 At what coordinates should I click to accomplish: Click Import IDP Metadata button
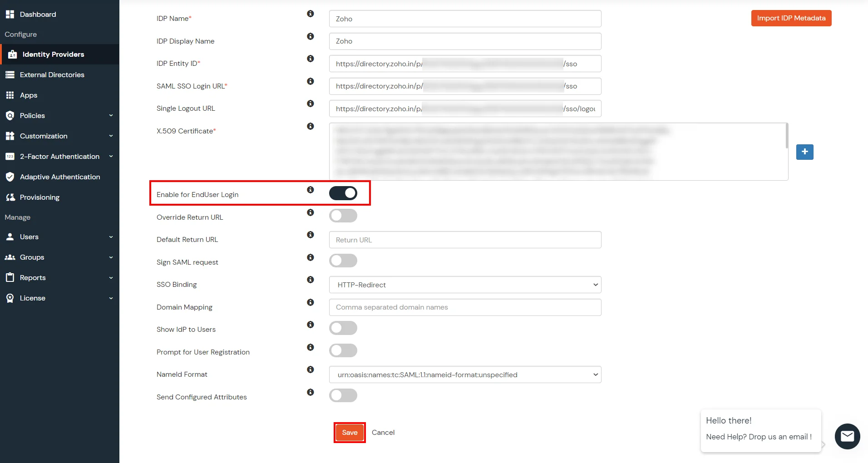791,18
